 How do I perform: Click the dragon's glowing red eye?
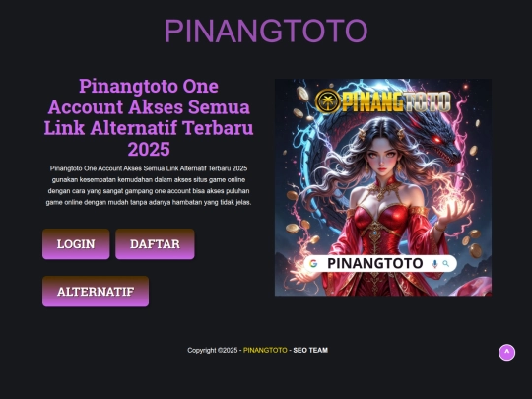coord(436,140)
